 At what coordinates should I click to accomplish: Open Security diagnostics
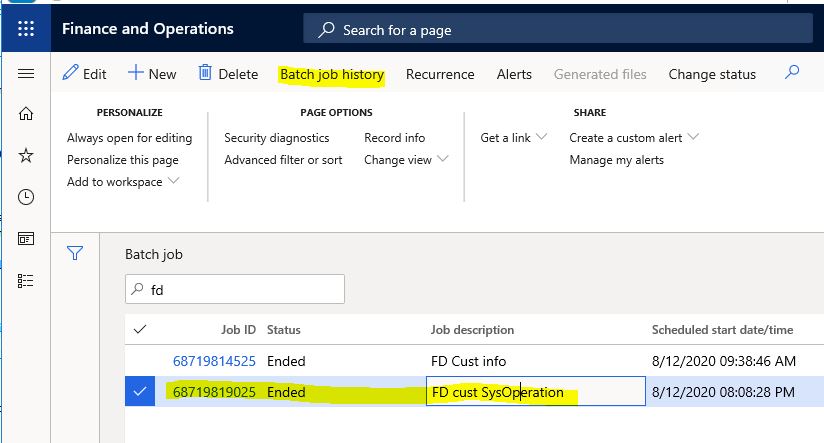(276, 138)
